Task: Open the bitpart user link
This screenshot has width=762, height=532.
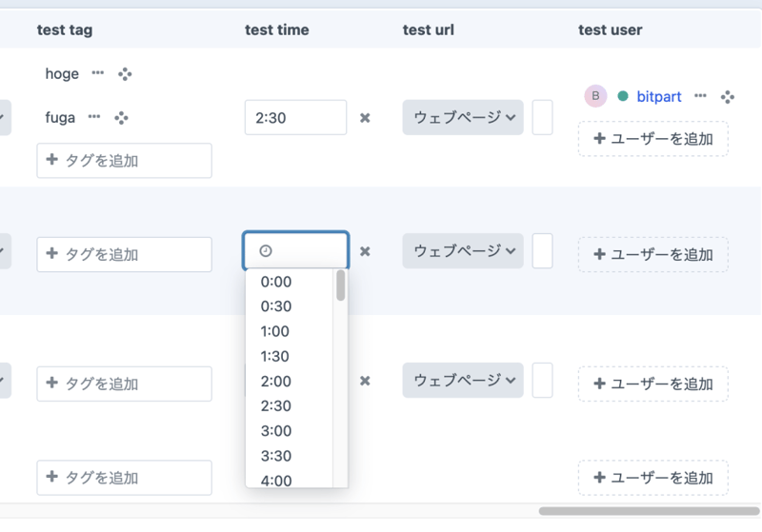Action: point(658,96)
